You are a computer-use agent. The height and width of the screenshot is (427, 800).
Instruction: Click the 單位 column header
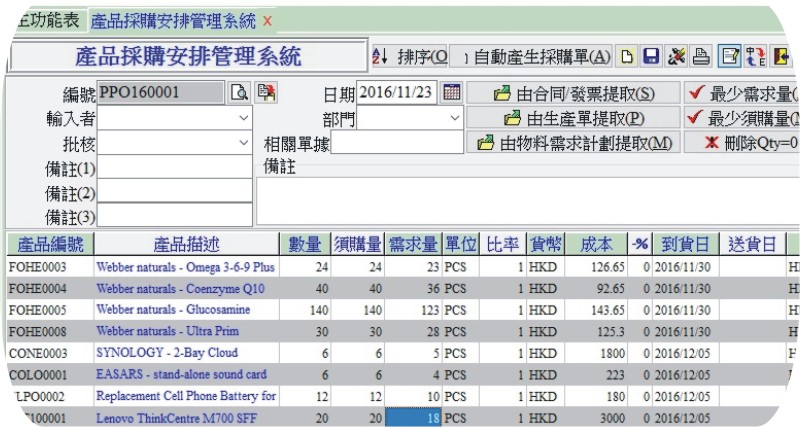pyautogui.click(x=460, y=244)
